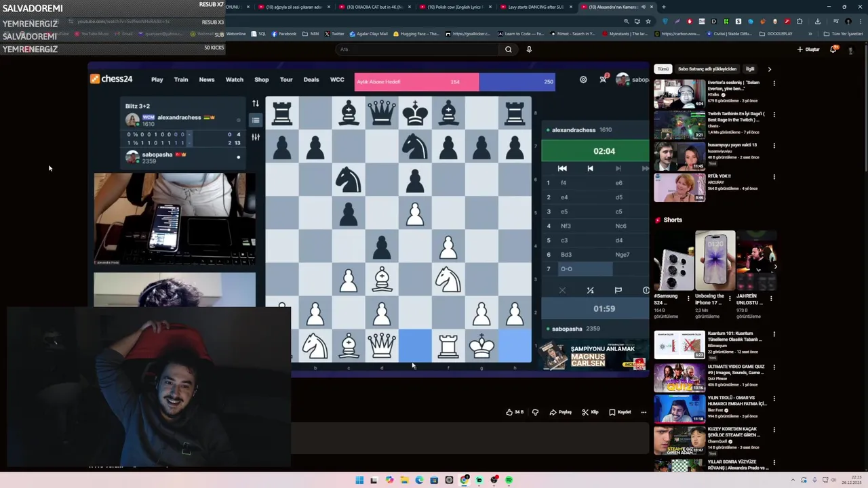The height and width of the screenshot is (488, 868).
Task: Switch to the Polish cow browser tab
Action: (x=454, y=7)
